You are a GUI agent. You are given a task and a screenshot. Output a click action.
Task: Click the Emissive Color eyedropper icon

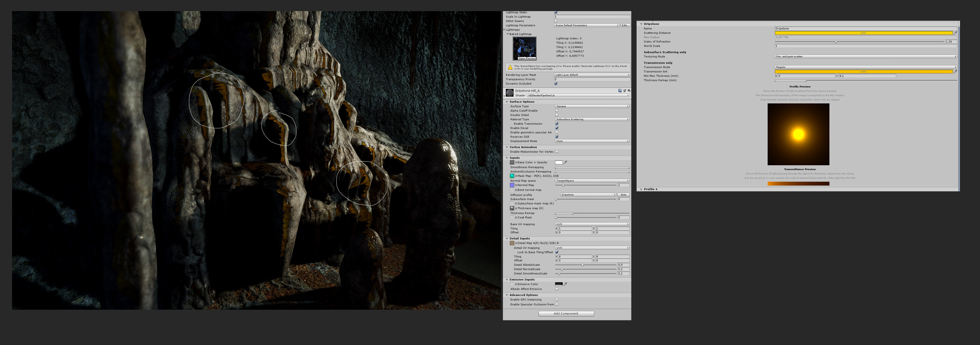[566, 284]
